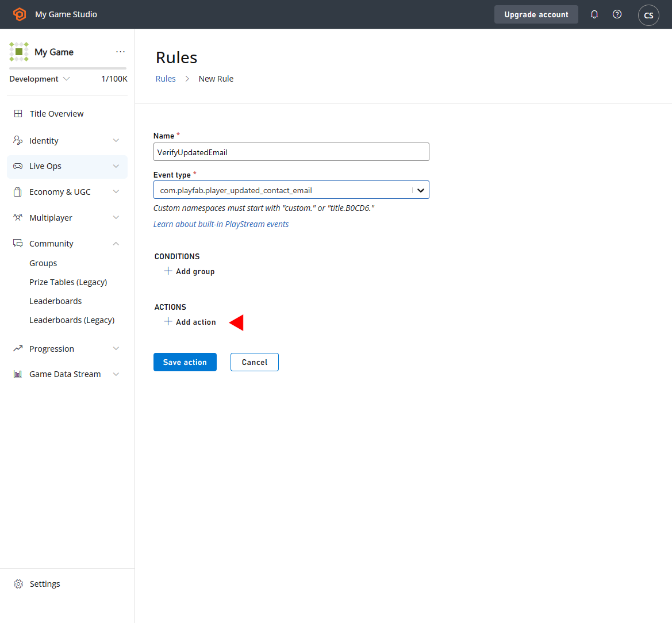The image size is (672, 623).
Task: Click the 1/100K usage text
Action: coord(114,79)
